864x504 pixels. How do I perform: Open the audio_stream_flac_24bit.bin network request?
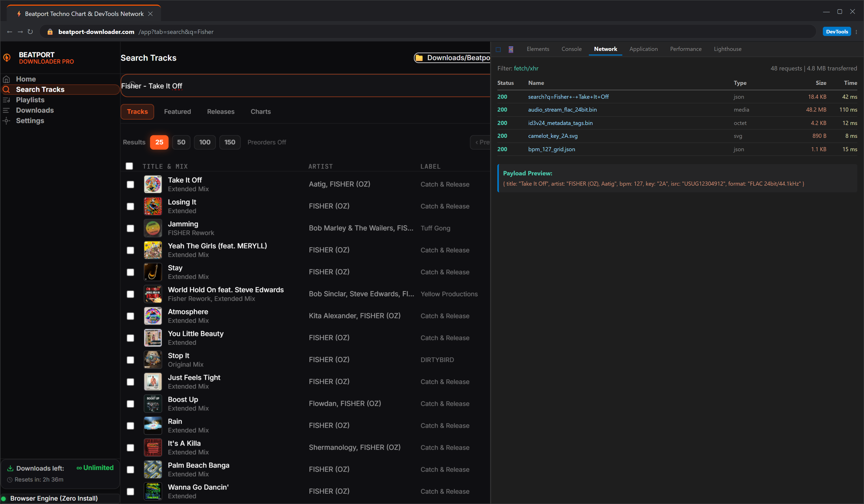677,110
